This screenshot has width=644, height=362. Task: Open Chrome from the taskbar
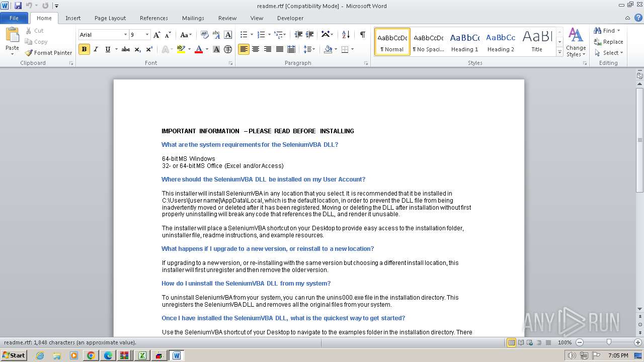[91, 355]
